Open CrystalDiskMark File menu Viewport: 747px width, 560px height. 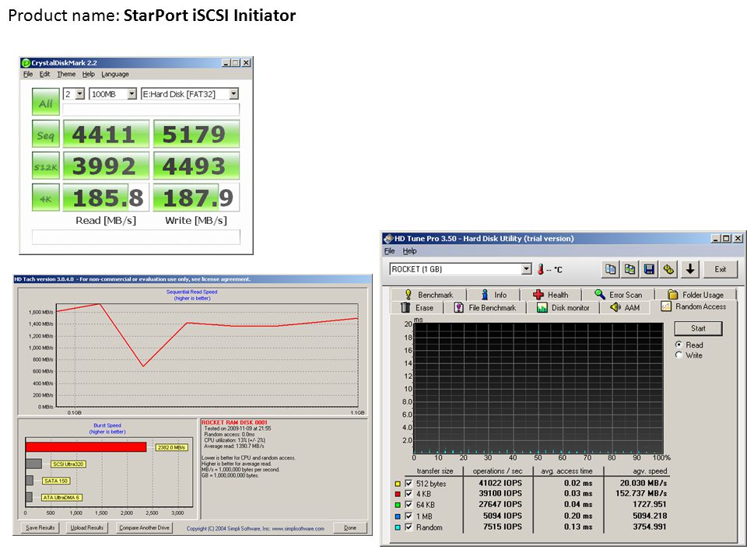[28, 75]
